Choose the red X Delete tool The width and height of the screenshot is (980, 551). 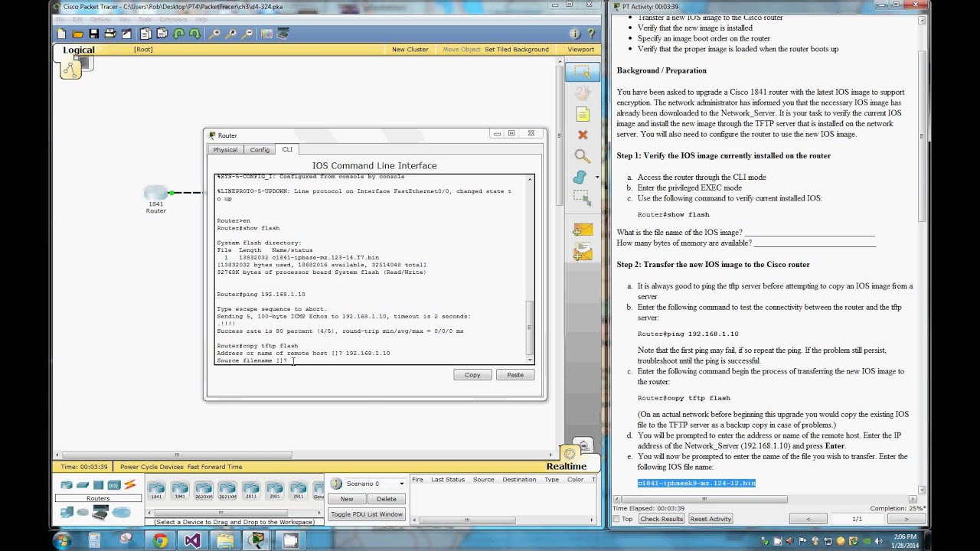(x=582, y=135)
